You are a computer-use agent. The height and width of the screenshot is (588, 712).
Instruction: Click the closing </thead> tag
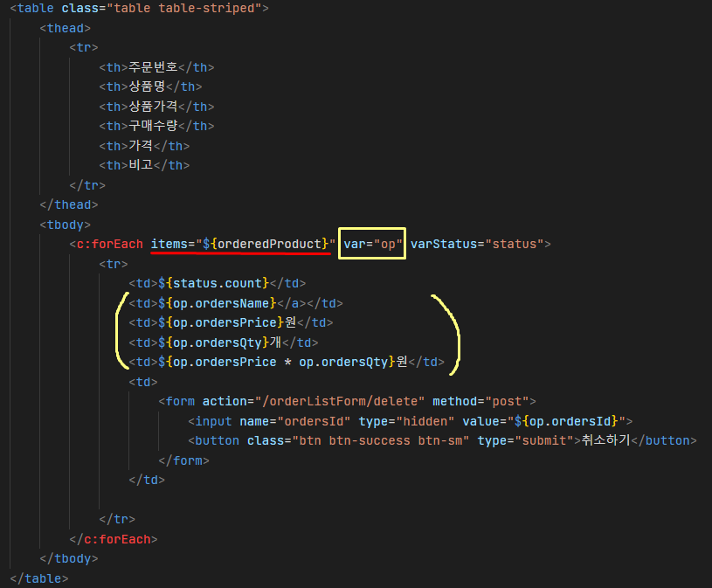(x=68, y=204)
